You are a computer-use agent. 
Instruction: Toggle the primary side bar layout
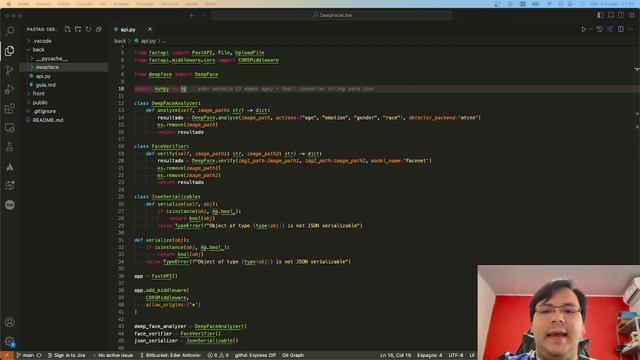pos(600,15)
